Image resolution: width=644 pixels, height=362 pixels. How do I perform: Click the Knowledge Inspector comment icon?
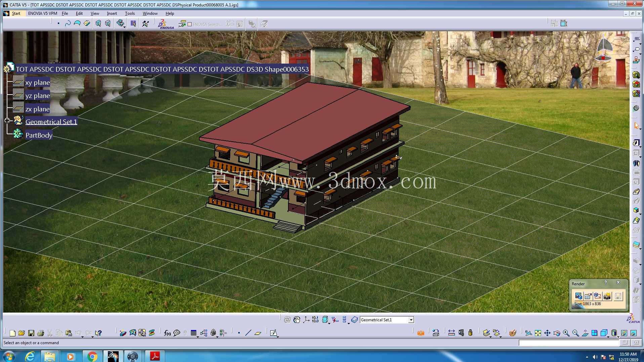coord(177,333)
